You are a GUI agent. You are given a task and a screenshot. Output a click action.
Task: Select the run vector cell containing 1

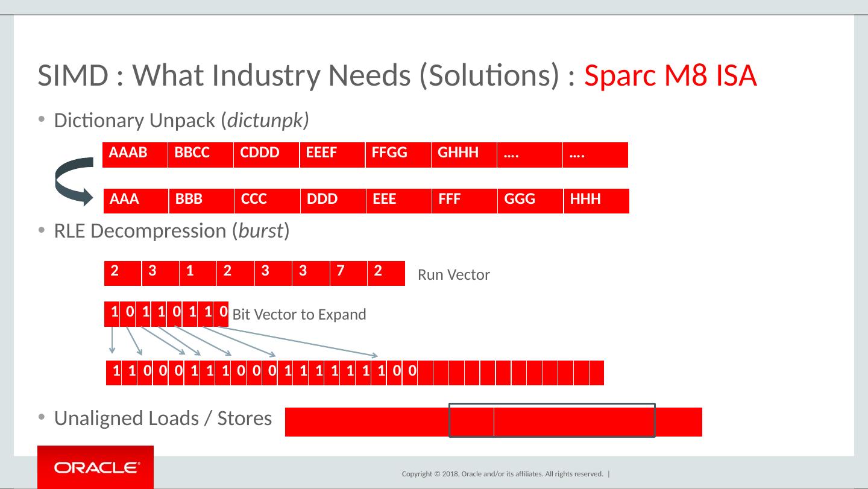[198, 273]
